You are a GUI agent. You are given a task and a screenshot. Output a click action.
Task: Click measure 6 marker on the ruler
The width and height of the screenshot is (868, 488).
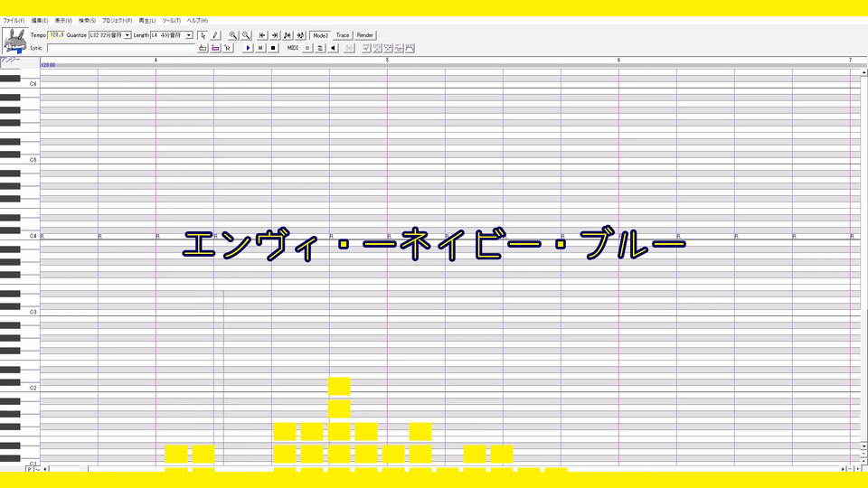[x=618, y=60]
